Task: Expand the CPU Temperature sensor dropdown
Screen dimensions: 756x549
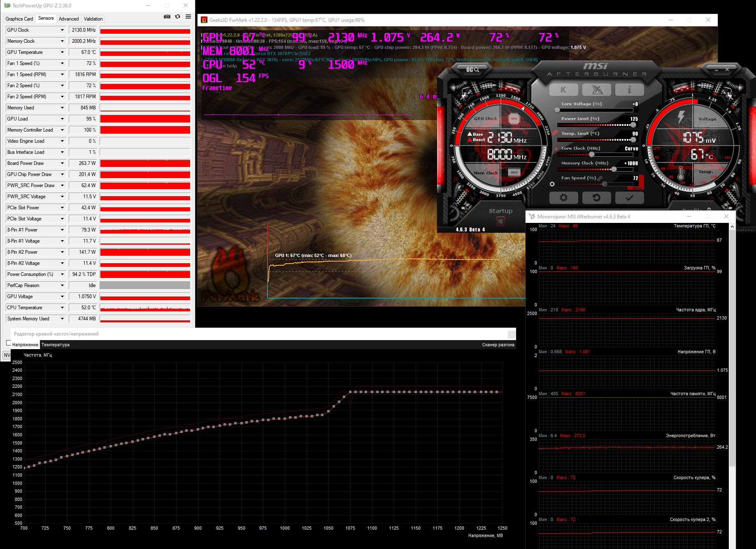Action: tap(63, 308)
